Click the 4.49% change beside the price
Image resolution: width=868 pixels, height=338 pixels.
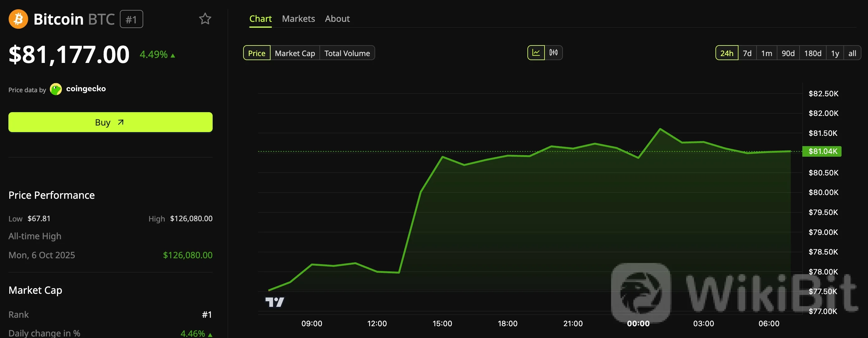[157, 54]
